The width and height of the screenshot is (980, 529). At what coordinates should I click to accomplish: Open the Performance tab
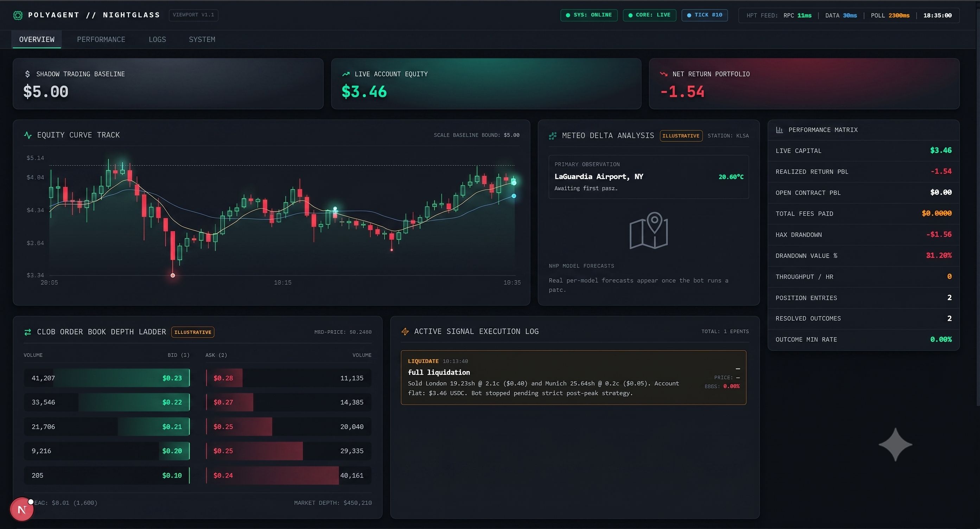[101, 39]
